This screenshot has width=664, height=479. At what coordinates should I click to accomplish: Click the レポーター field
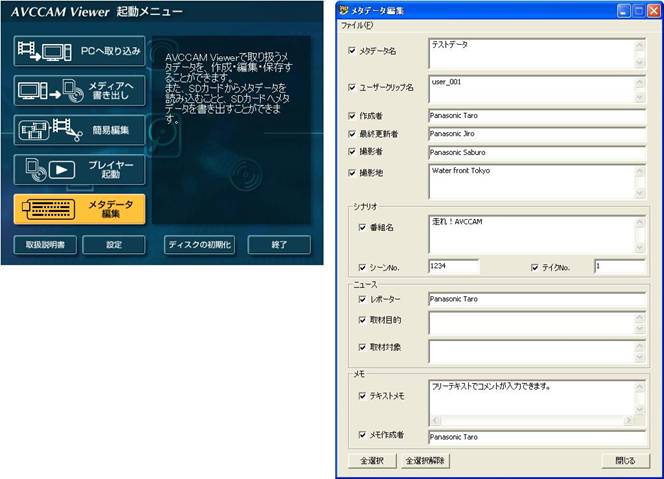(x=537, y=299)
